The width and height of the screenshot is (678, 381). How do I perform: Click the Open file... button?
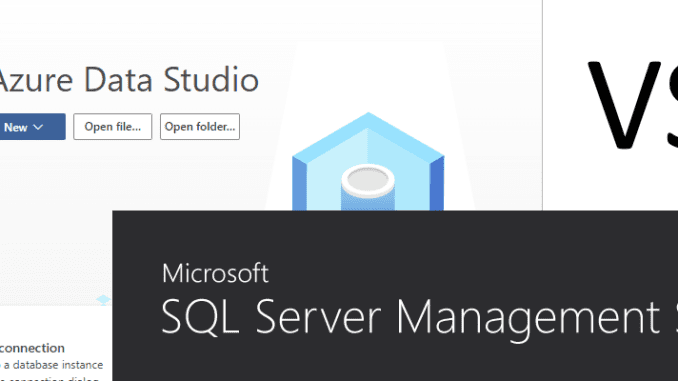(x=112, y=127)
